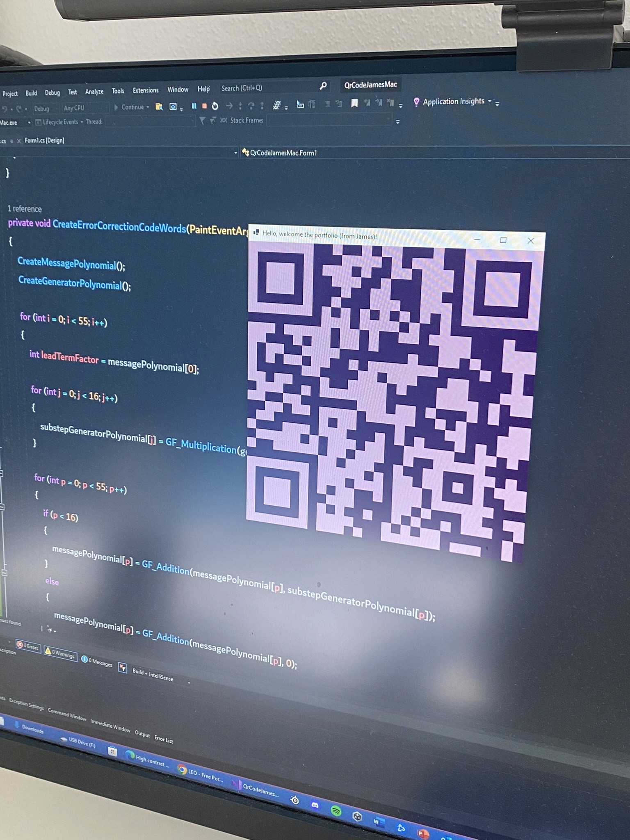Open the Window menu
This screenshot has height=840, width=630.
[178, 89]
